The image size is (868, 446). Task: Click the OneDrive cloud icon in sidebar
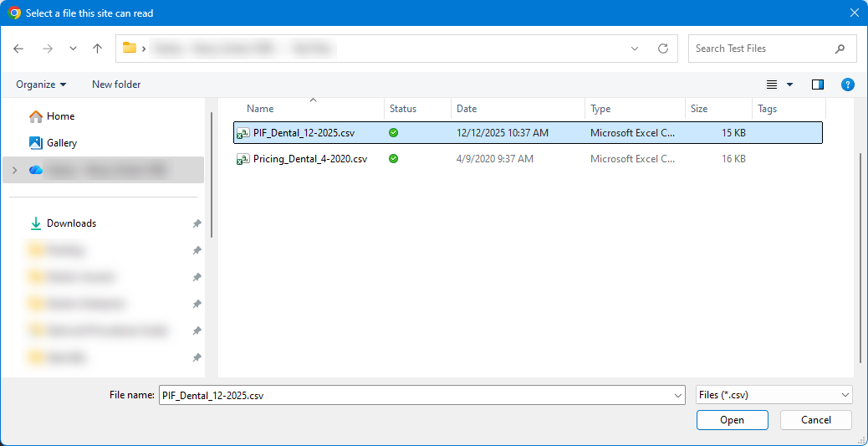(x=35, y=170)
